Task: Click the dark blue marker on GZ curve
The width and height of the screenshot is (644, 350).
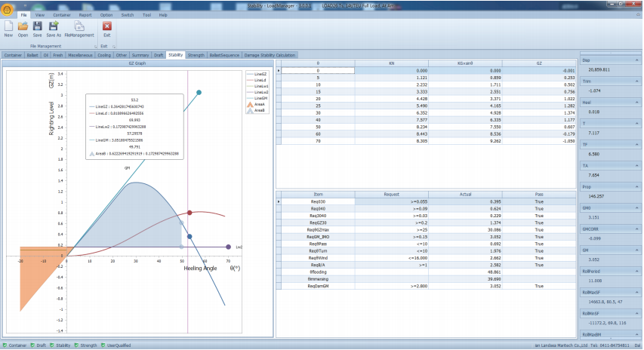Action: 190,236
